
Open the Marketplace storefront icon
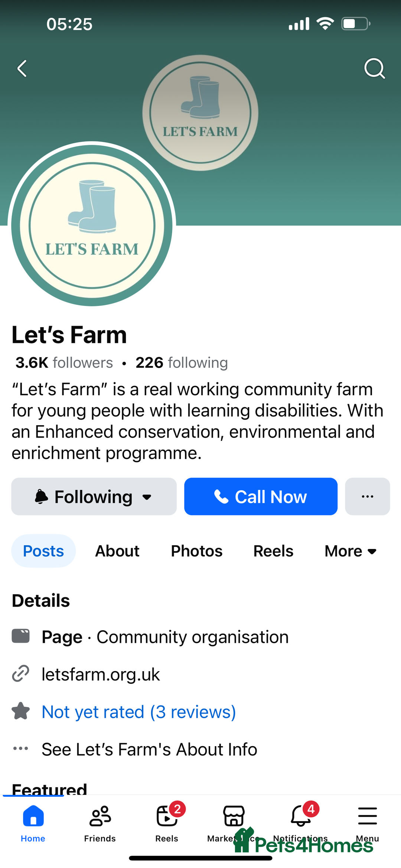(x=234, y=817)
